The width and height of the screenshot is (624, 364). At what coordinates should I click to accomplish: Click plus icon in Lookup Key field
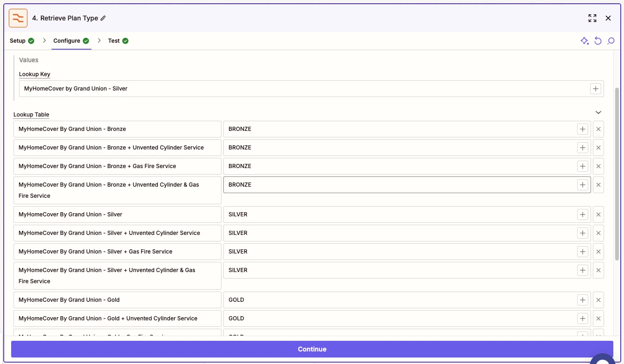click(596, 89)
